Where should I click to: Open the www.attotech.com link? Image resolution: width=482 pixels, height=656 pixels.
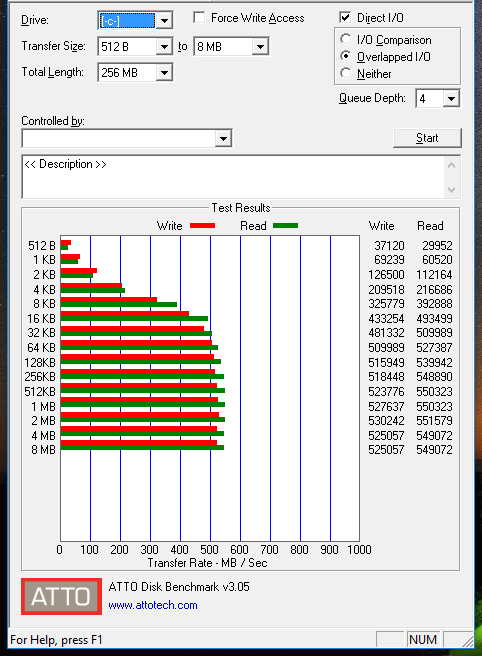153,605
